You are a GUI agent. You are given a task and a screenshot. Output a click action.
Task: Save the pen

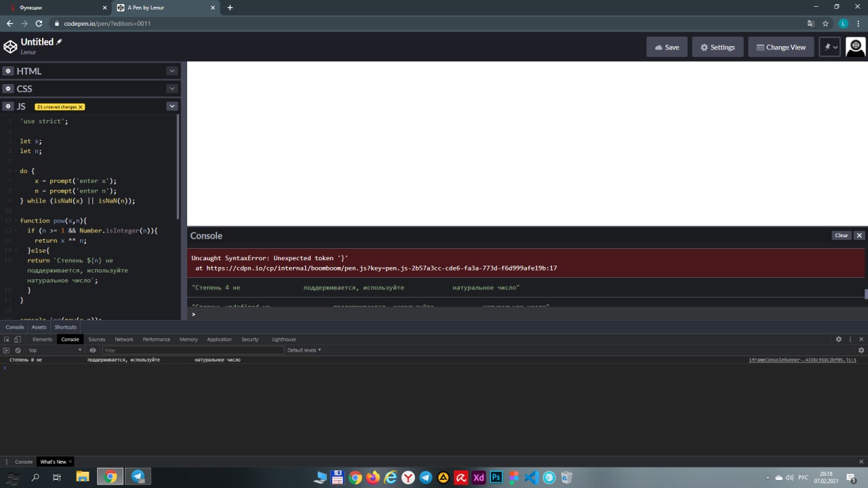tap(667, 47)
